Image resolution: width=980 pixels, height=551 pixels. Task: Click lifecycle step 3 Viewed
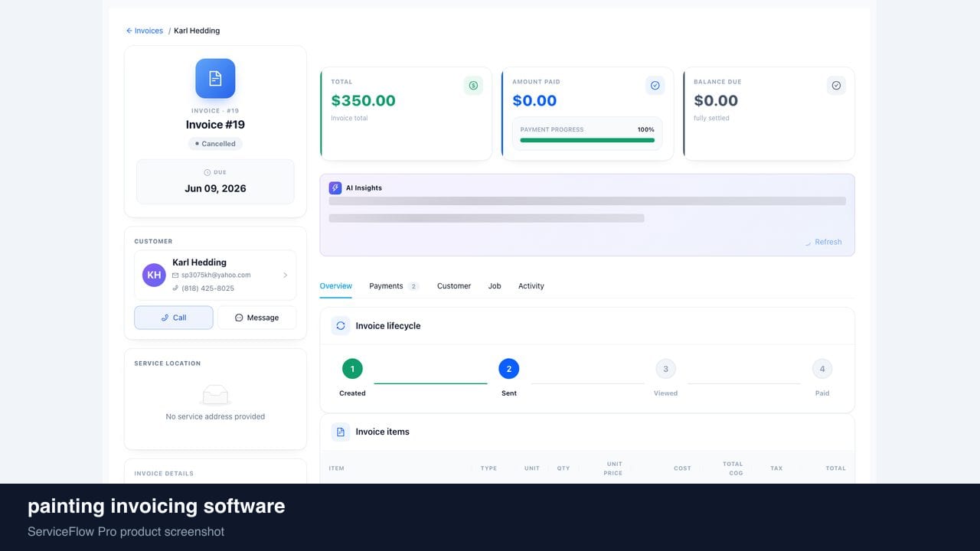click(665, 369)
